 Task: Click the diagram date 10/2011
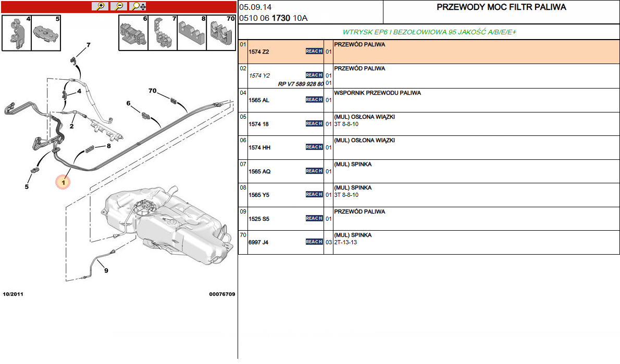pyautogui.click(x=13, y=294)
